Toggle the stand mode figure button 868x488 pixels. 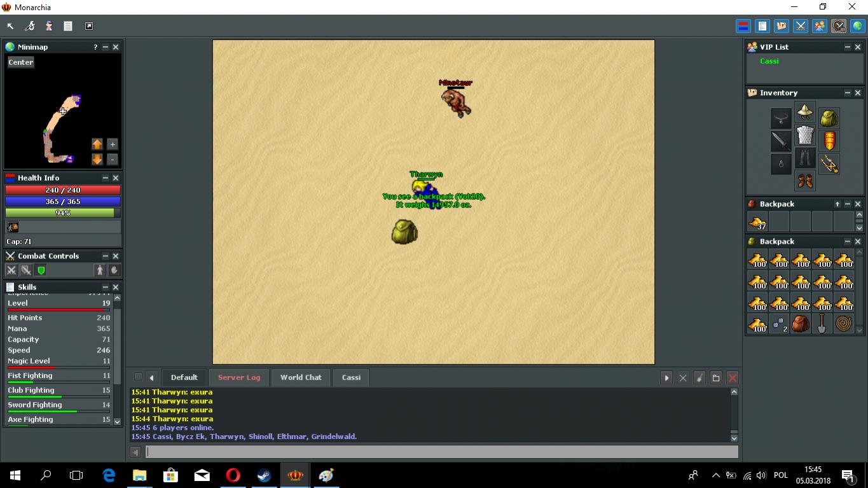pyautogui.click(x=100, y=270)
